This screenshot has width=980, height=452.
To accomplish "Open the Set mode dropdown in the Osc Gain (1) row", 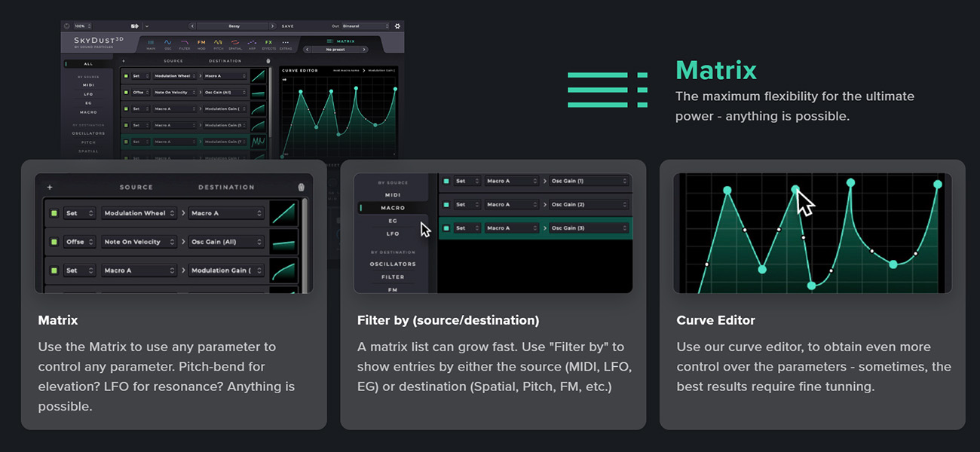I will 467,181.
